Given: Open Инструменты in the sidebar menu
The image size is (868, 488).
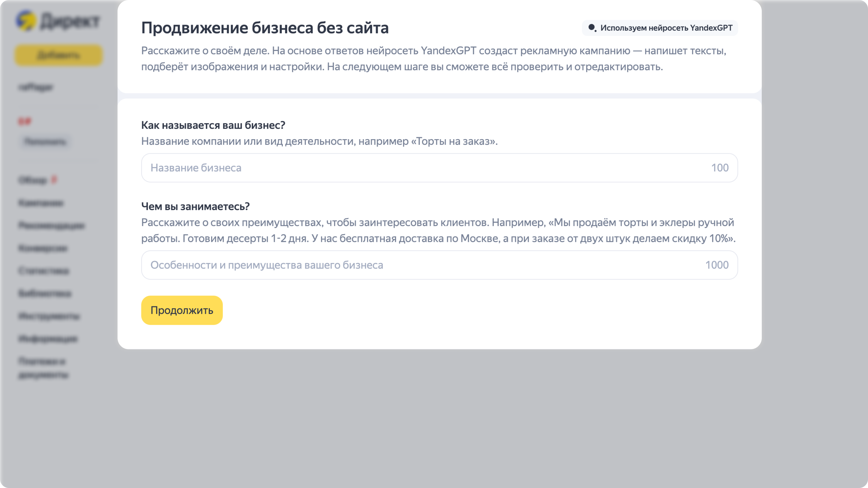Looking at the screenshot, I should (x=49, y=316).
